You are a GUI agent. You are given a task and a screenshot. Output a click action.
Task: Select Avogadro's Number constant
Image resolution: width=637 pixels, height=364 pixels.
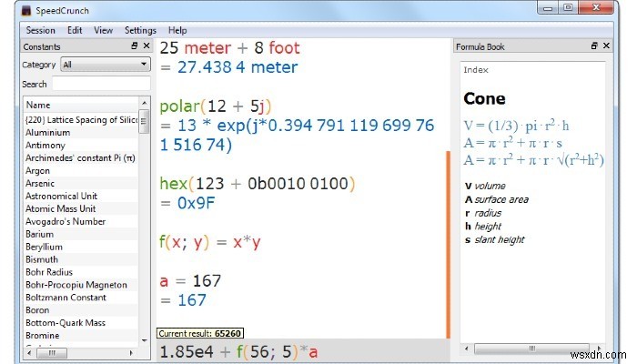tap(81, 221)
